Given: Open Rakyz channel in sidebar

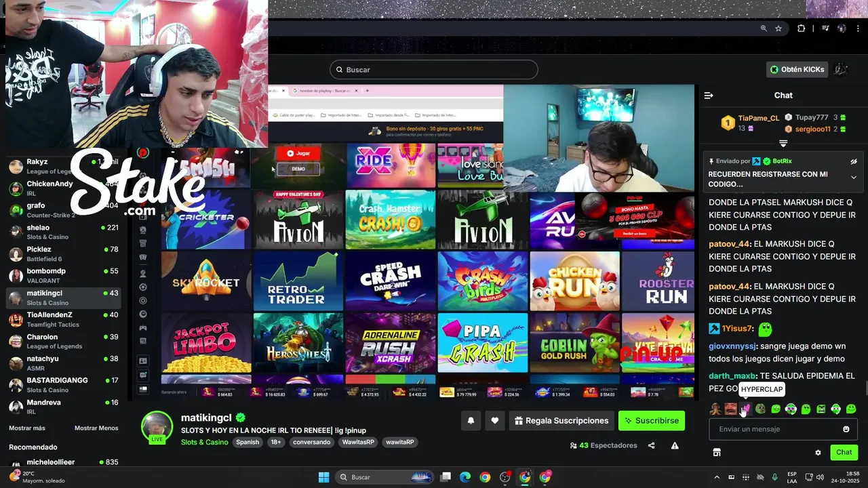Looking at the screenshot, I should point(64,166).
